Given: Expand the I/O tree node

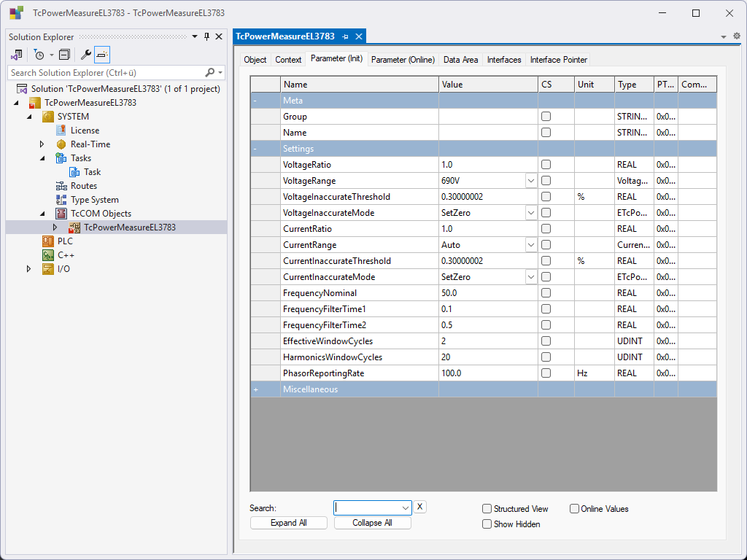Looking at the screenshot, I should tap(28, 268).
